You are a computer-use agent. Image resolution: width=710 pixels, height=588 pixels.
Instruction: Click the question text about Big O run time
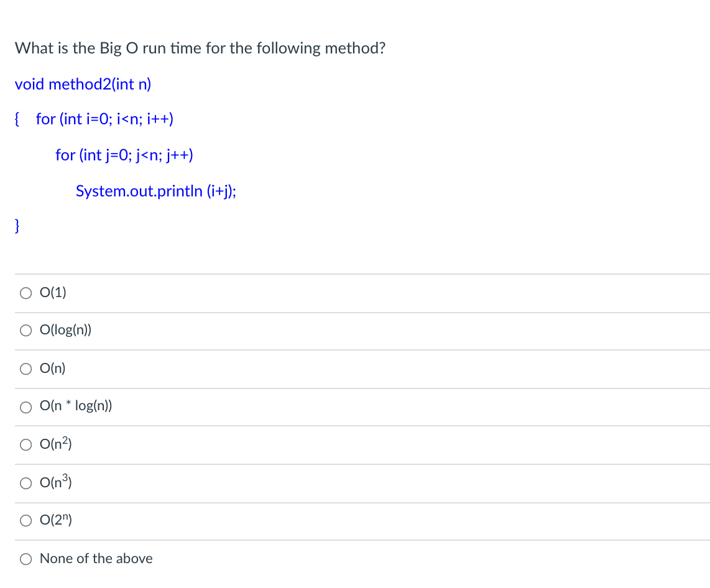tap(200, 48)
